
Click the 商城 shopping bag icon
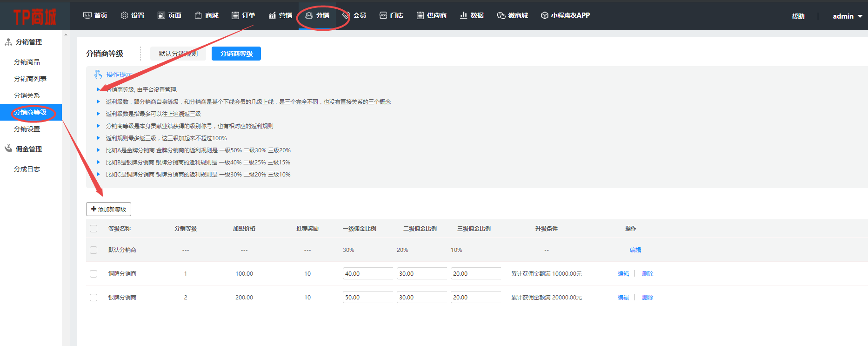(198, 15)
